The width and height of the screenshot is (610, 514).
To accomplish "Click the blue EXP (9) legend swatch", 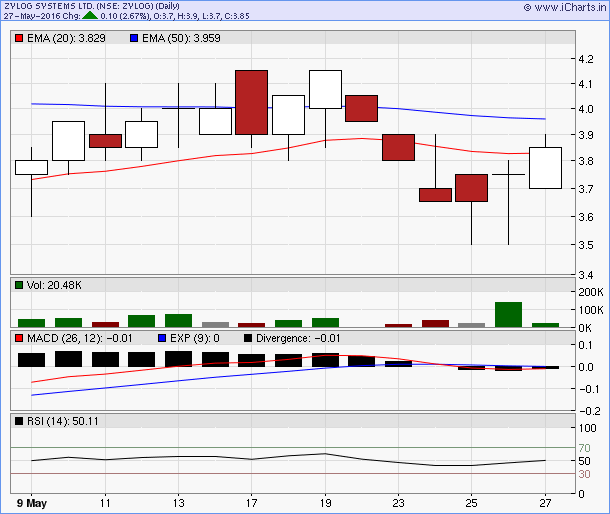I will (x=162, y=338).
